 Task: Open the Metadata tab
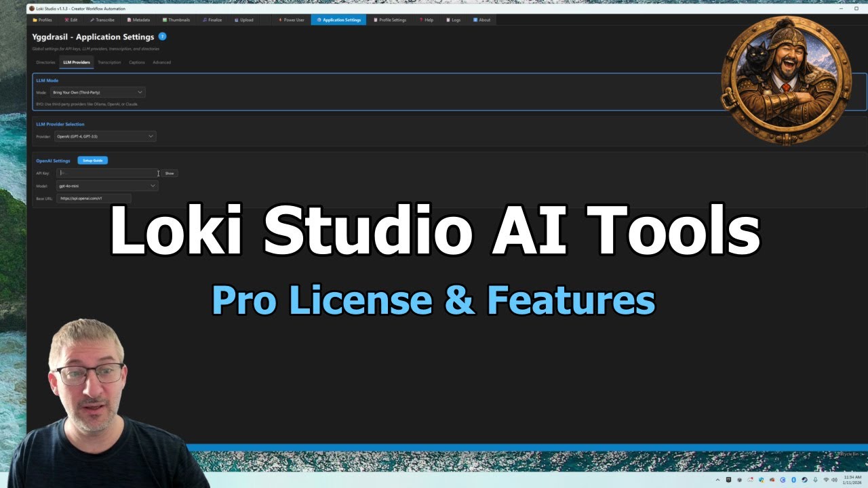139,20
